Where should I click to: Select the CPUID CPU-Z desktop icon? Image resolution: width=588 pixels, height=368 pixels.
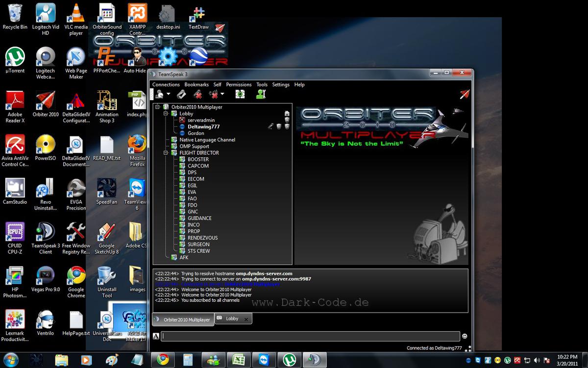tap(15, 238)
